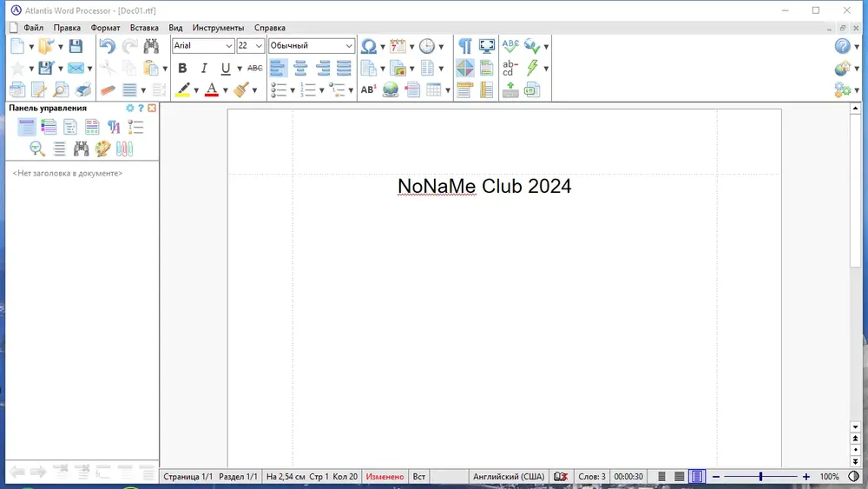The width and height of the screenshot is (868, 489).
Task: Click Английский (США) language in status bar
Action: click(x=508, y=477)
